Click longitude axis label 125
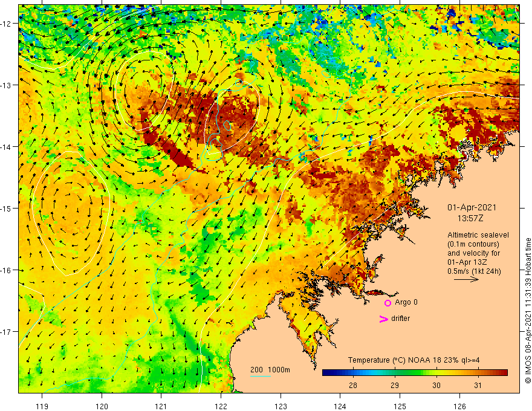 point(400,406)
